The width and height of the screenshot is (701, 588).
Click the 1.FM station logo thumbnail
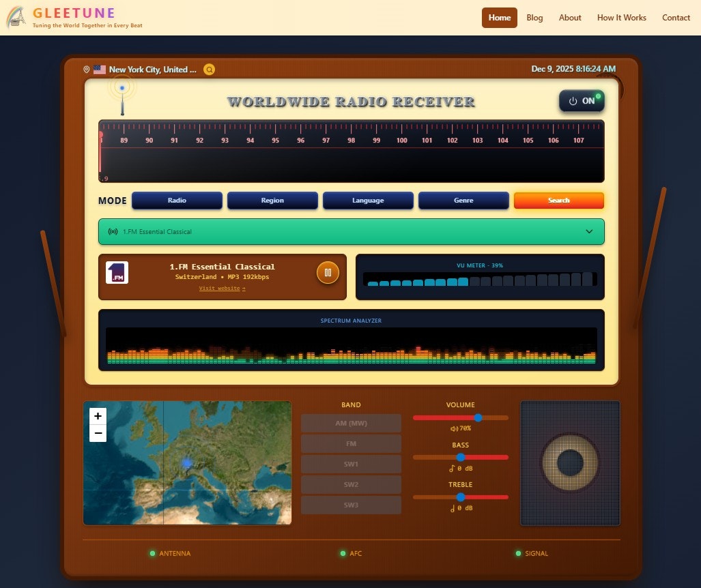[x=117, y=272]
